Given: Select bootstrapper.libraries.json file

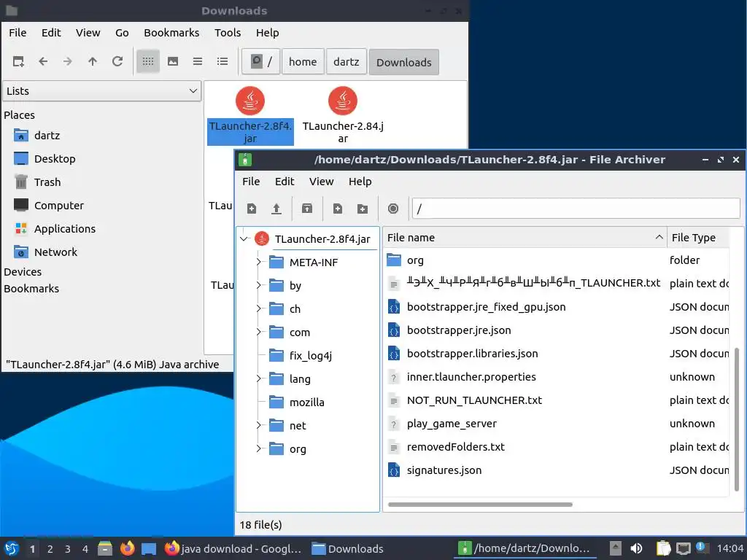Looking at the screenshot, I should pyautogui.click(x=462, y=354).
